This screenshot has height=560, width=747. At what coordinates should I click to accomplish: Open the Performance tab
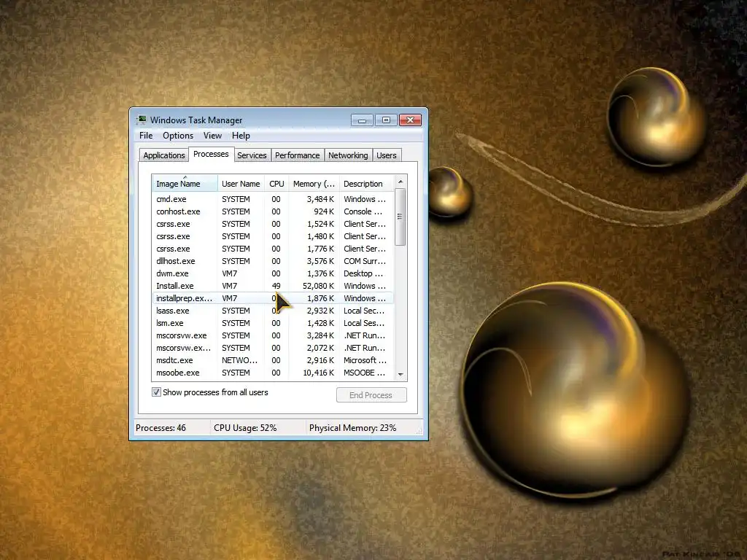298,155
